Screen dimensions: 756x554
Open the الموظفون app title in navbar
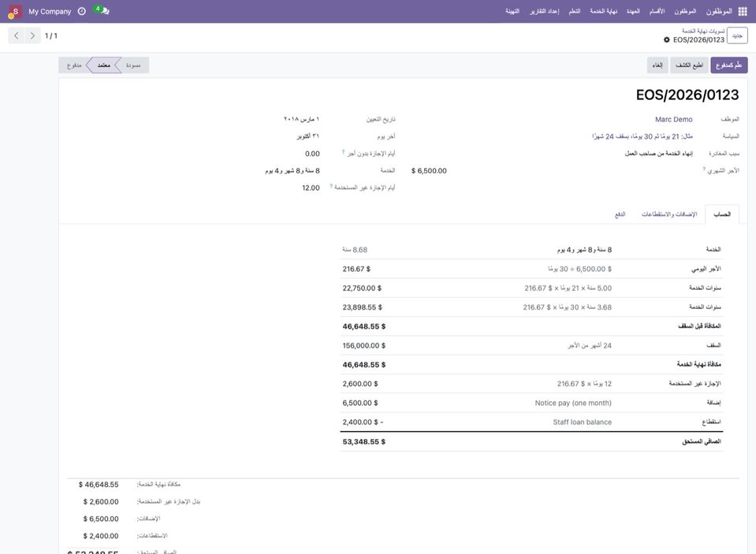coord(719,11)
